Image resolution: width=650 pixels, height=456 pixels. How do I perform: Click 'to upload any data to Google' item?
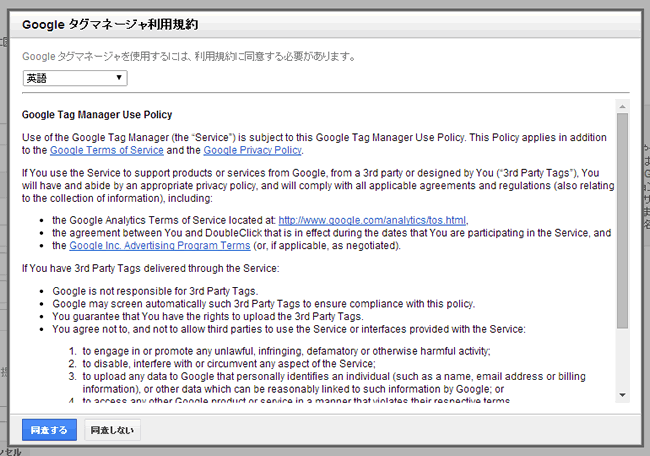(334, 383)
